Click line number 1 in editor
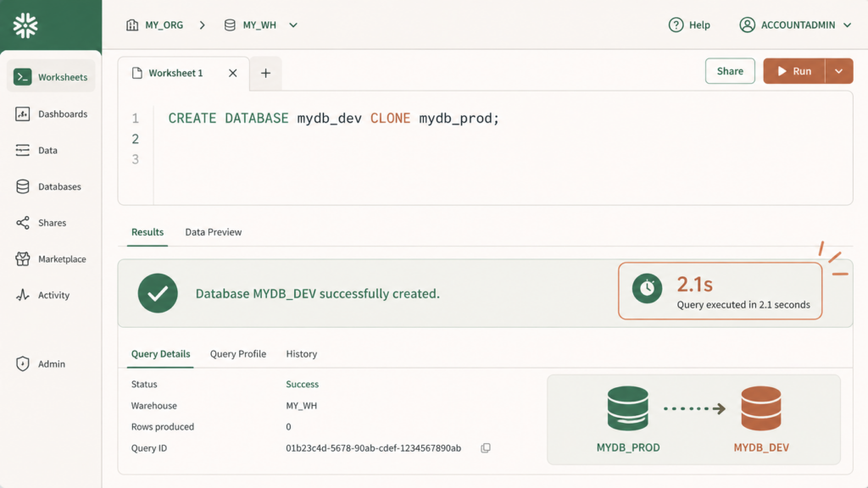The width and height of the screenshot is (868, 488). 136,119
